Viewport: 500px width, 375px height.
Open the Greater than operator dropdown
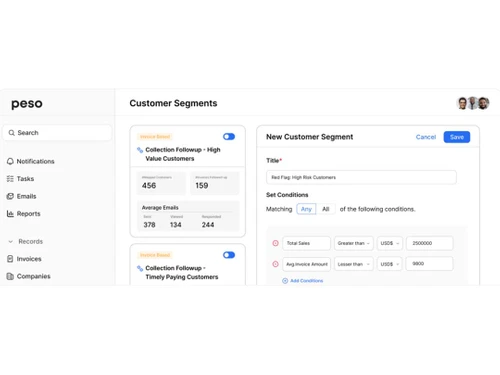pyautogui.click(x=354, y=243)
